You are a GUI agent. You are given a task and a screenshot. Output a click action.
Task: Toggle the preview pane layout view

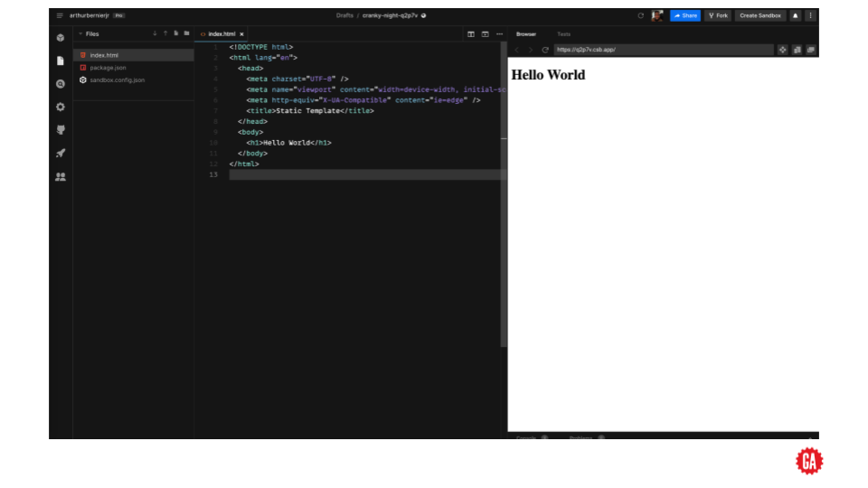[486, 34]
